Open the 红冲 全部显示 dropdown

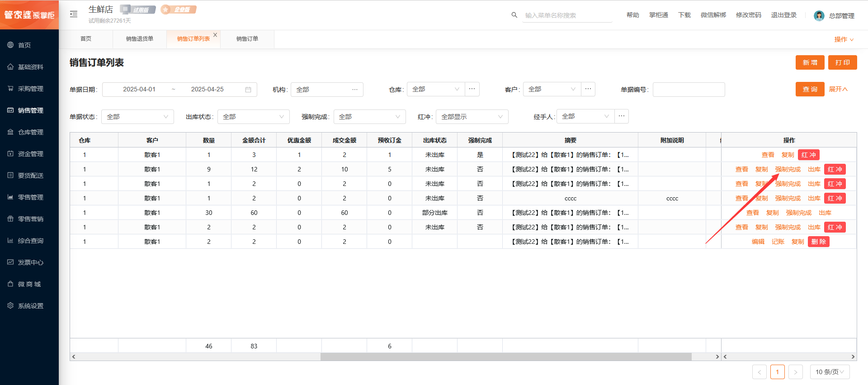pos(472,117)
